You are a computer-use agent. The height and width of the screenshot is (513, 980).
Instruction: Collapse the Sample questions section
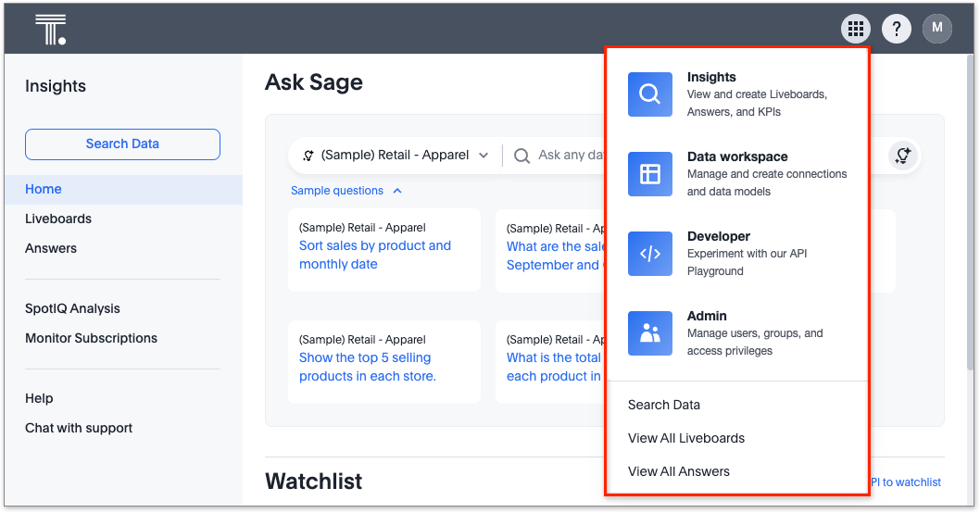(x=346, y=191)
